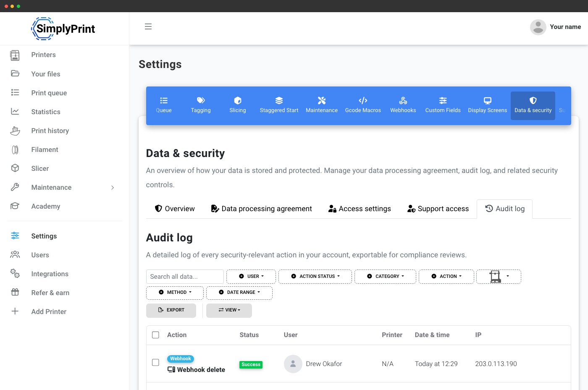Viewport: 588px width, 390px height.
Task: Click the Today at 12:29 timestamp
Action: coord(436,364)
